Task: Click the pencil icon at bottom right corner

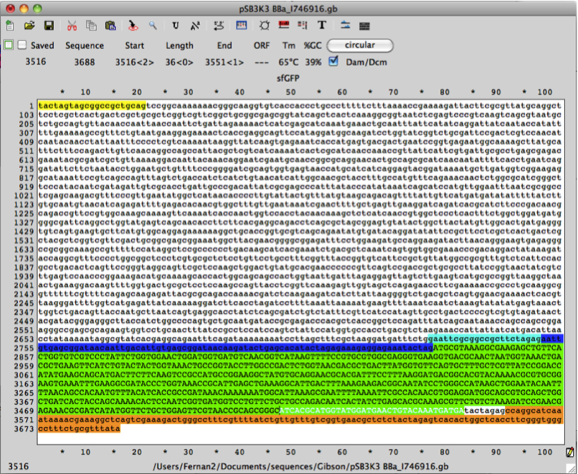Action: tap(570, 452)
